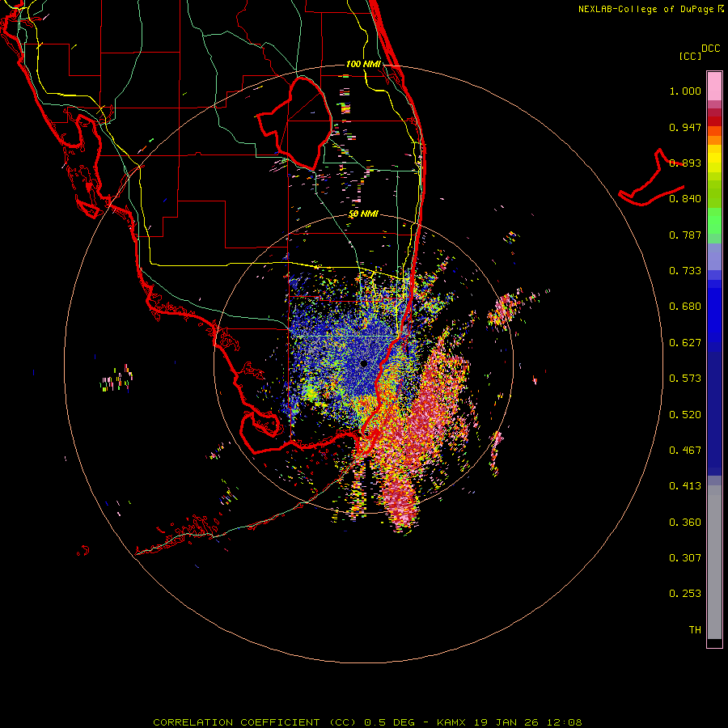Select the 0.680 legend value

tap(685, 307)
